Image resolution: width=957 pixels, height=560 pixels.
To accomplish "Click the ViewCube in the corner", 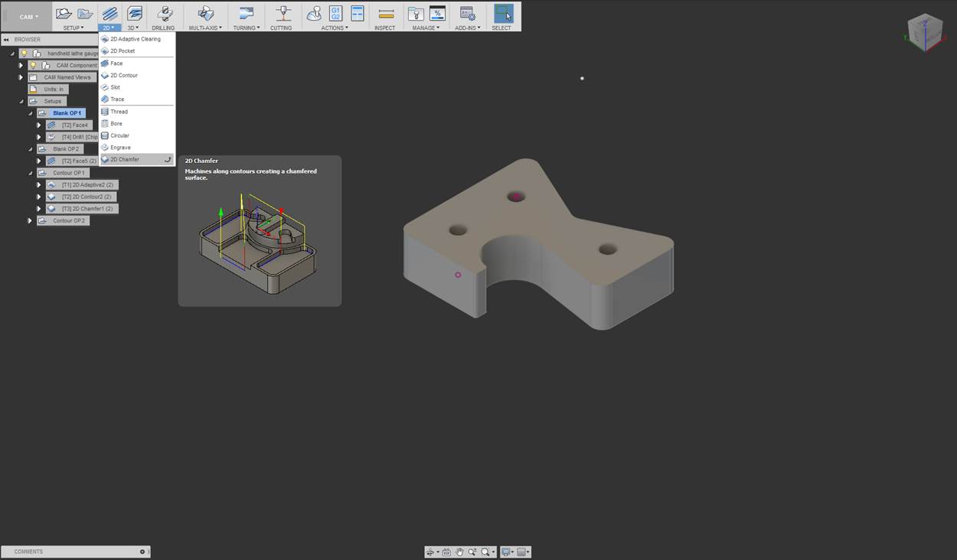I will (x=925, y=32).
